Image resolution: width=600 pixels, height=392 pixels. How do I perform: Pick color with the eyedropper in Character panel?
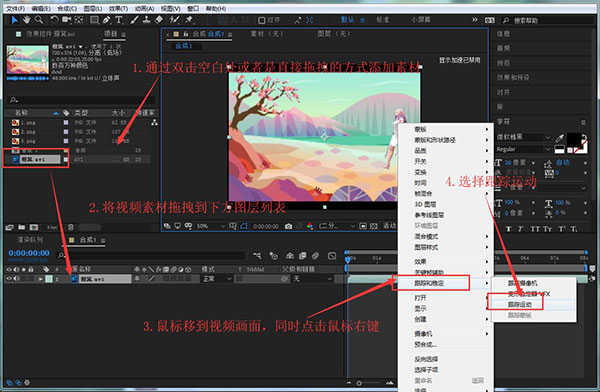(x=559, y=138)
